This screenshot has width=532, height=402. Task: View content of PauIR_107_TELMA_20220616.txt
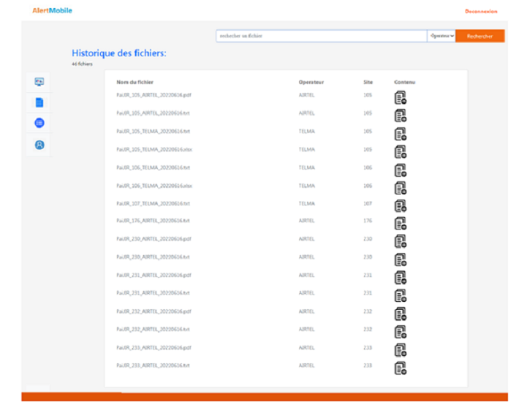click(400, 206)
